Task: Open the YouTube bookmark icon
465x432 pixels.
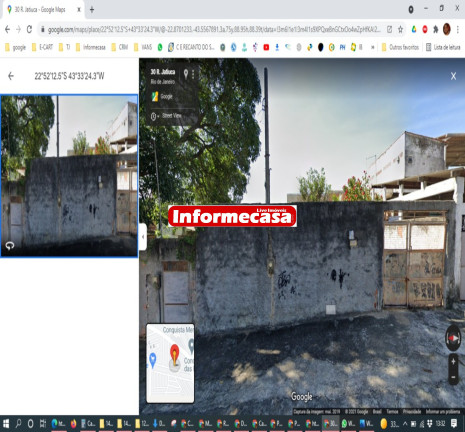Action: pos(266,47)
